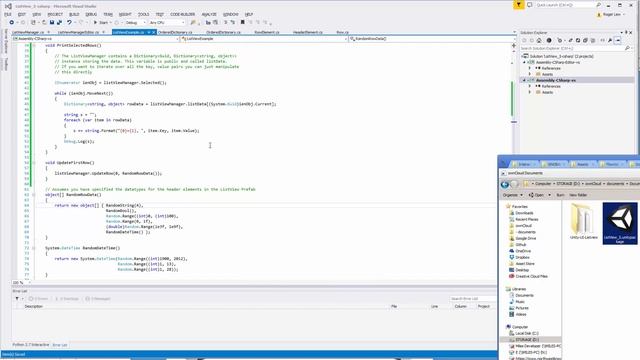The width and height of the screenshot is (640, 360).
Task: Switch to the RowElement.cs tab
Action: click(267, 32)
